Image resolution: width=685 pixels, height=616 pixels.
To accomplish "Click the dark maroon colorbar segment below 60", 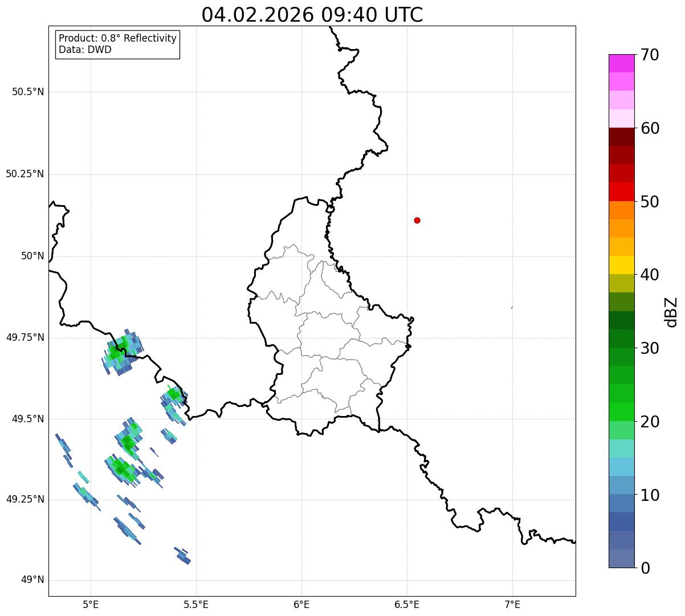I will pyautogui.click(x=621, y=137).
